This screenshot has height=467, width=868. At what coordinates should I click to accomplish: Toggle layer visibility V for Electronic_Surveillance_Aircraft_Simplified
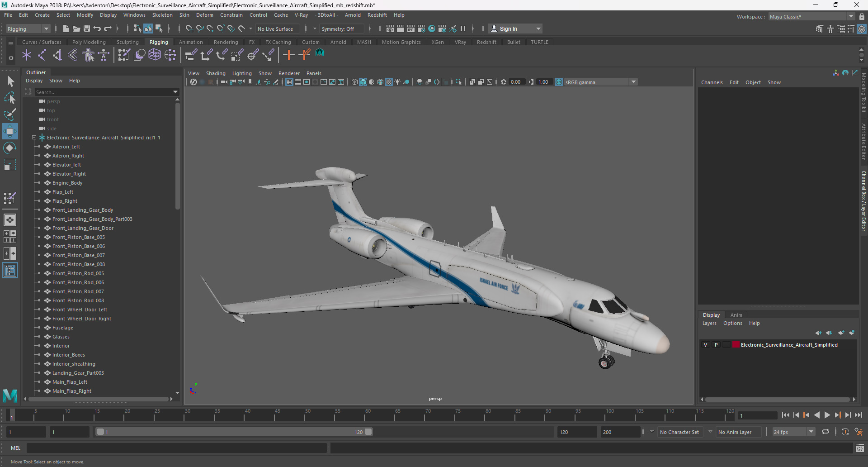click(x=705, y=345)
